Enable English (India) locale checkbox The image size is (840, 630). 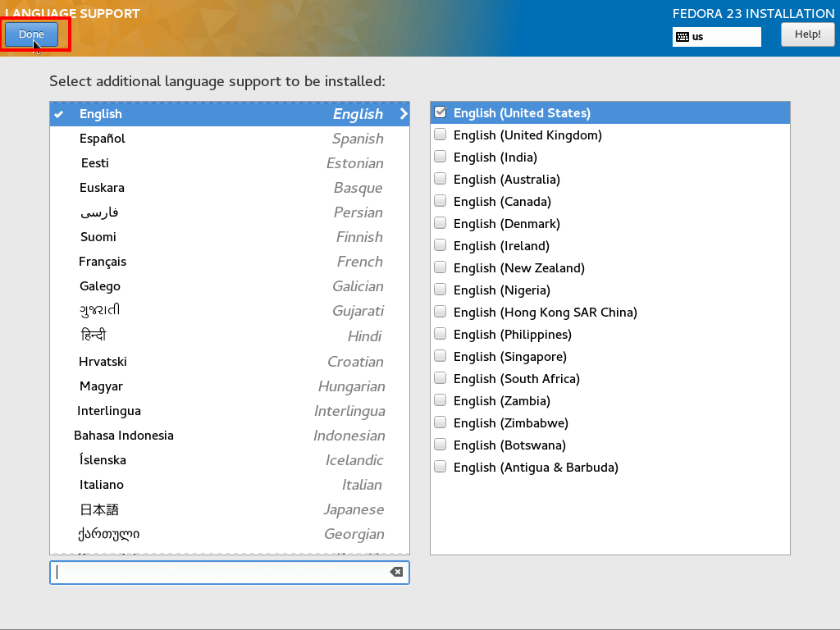tap(441, 157)
